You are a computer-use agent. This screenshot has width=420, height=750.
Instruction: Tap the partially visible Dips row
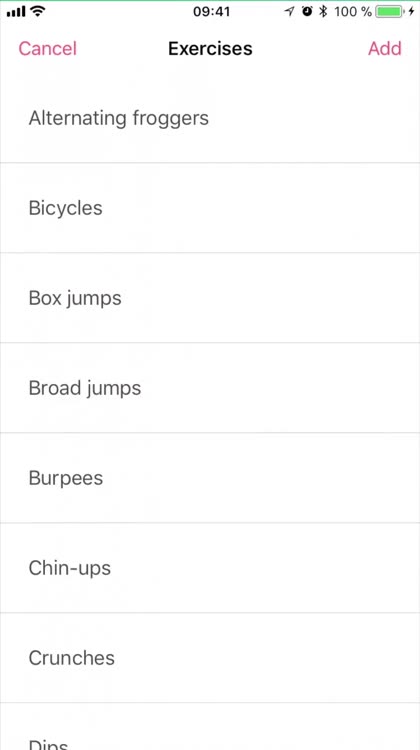tap(210, 727)
